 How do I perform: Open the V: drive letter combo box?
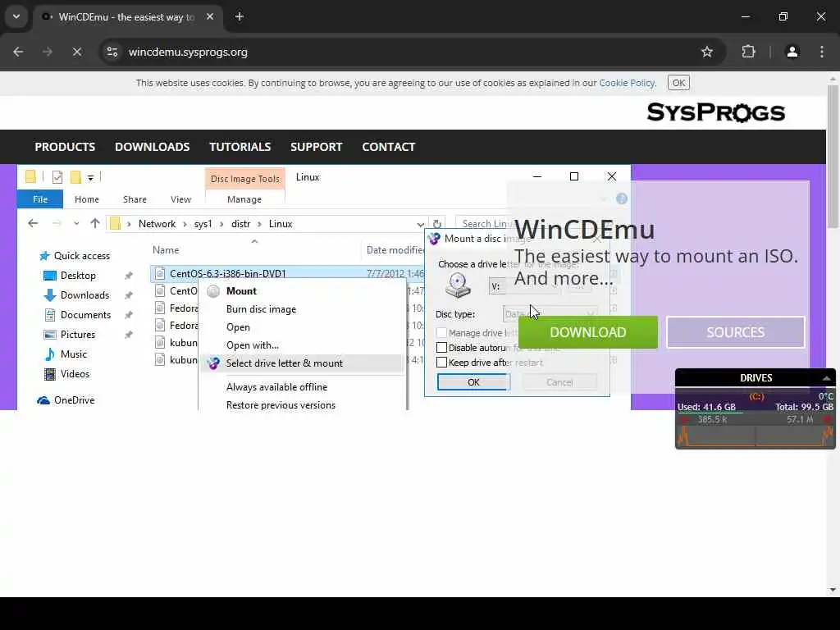(x=524, y=286)
